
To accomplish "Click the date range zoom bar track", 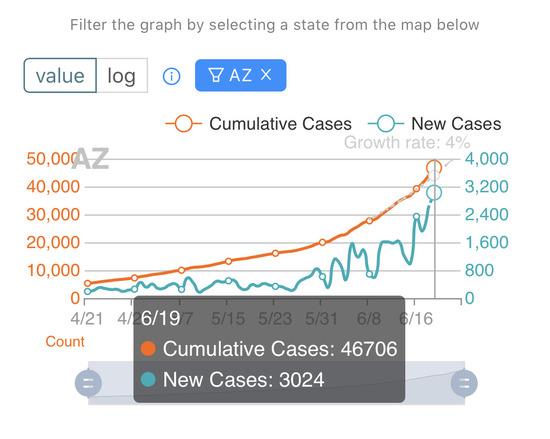I will (x=276, y=383).
